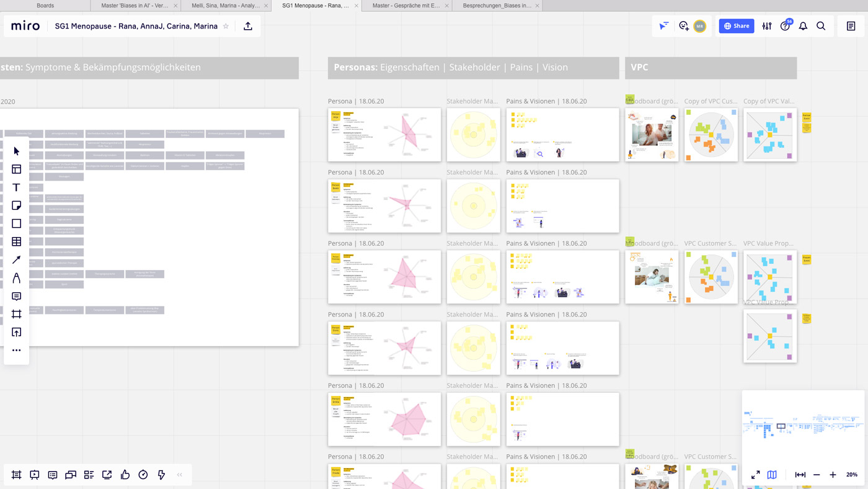The width and height of the screenshot is (868, 489).
Task: Open the Upload tool in left toolbar
Action: click(17, 332)
